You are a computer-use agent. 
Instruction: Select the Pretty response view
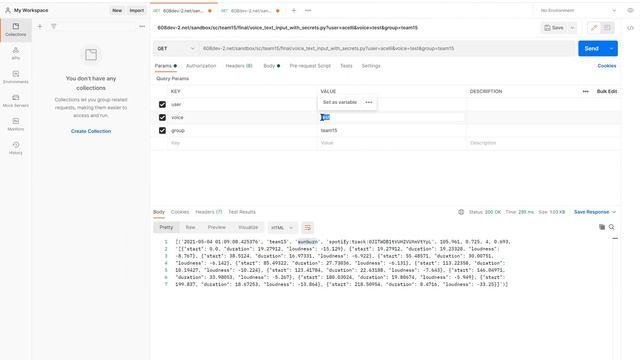[166, 227]
